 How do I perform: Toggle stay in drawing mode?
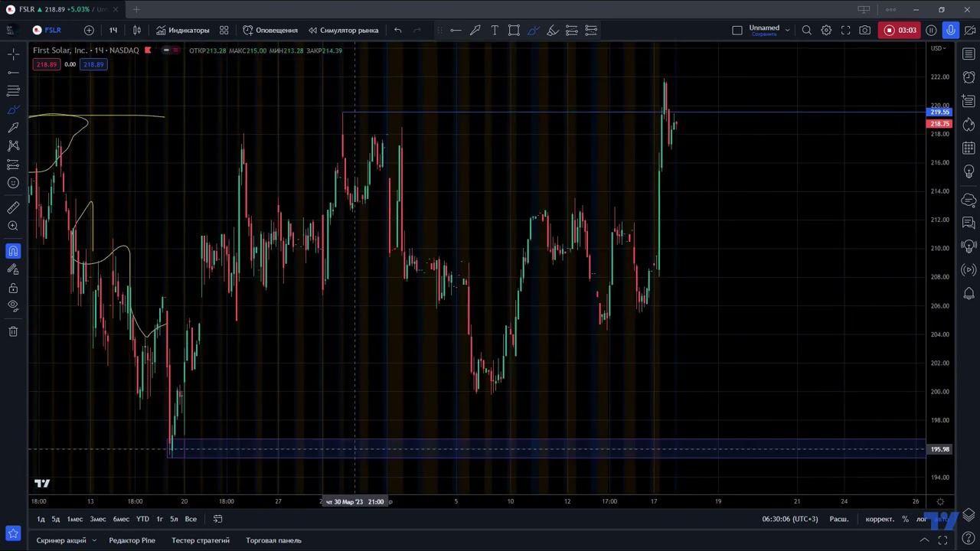click(13, 269)
